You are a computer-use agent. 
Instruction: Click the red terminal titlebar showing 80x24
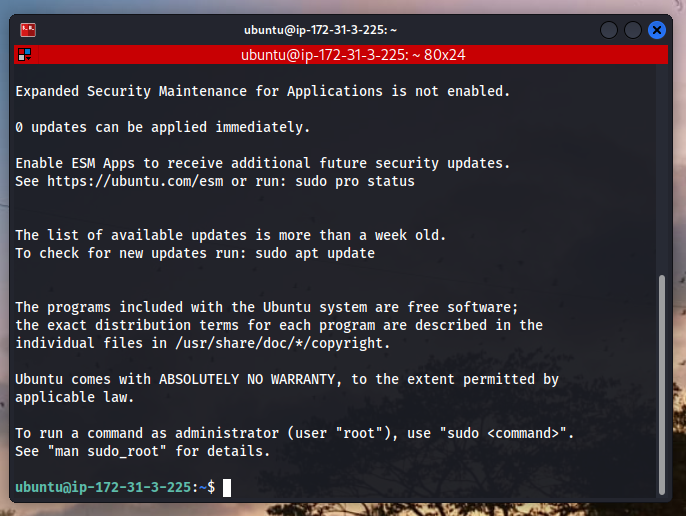(x=341, y=55)
